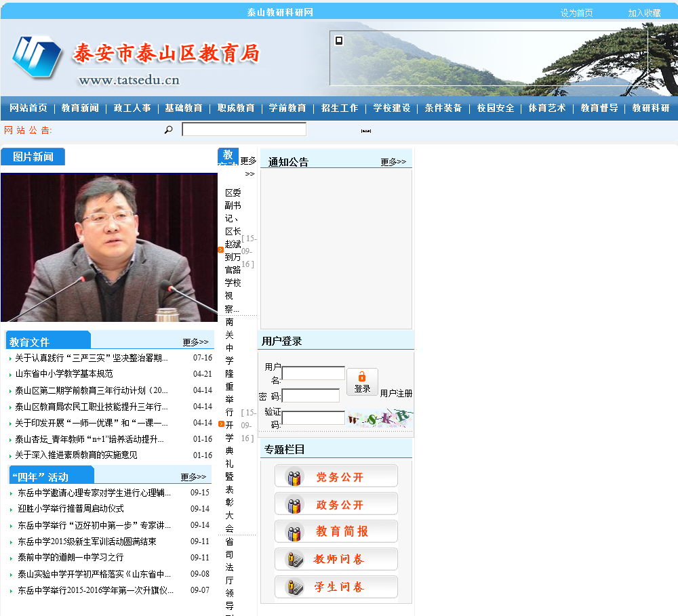Open 招生工作 menu item
Screen dimensions: 678x616
click(x=340, y=108)
